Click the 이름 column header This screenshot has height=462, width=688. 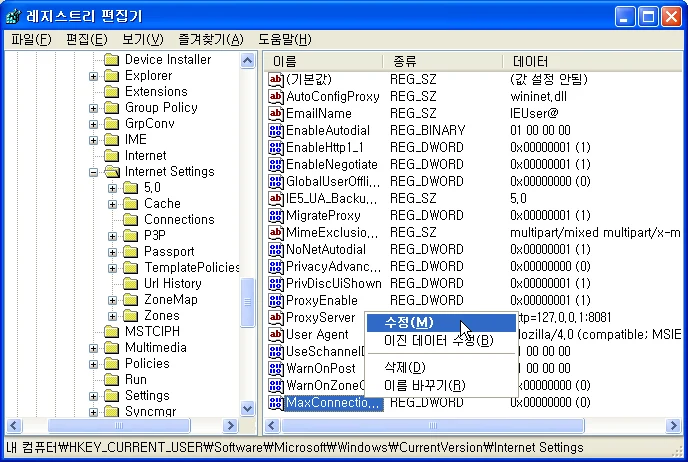point(323,61)
